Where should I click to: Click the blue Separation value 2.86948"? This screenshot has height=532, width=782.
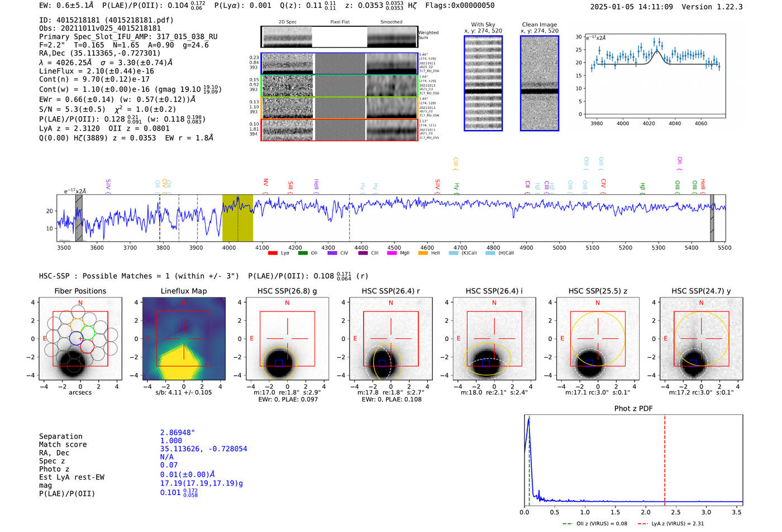(178, 433)
